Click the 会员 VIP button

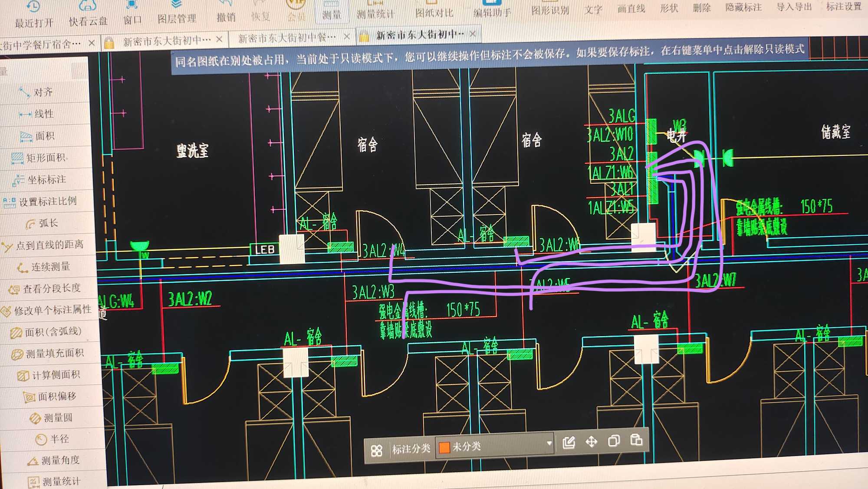coord(296,10)
